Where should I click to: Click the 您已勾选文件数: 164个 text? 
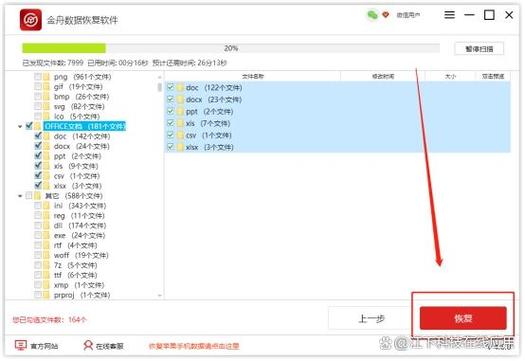[50, 320]
